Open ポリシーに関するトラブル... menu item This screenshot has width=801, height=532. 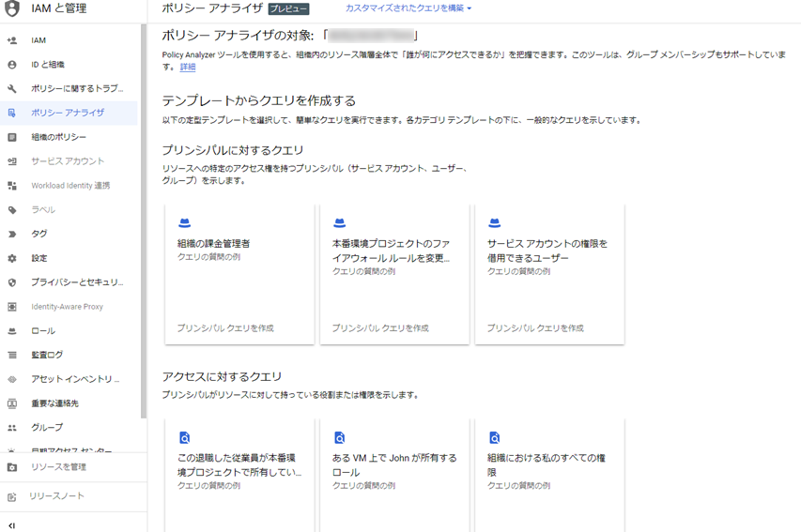point(69,89)
